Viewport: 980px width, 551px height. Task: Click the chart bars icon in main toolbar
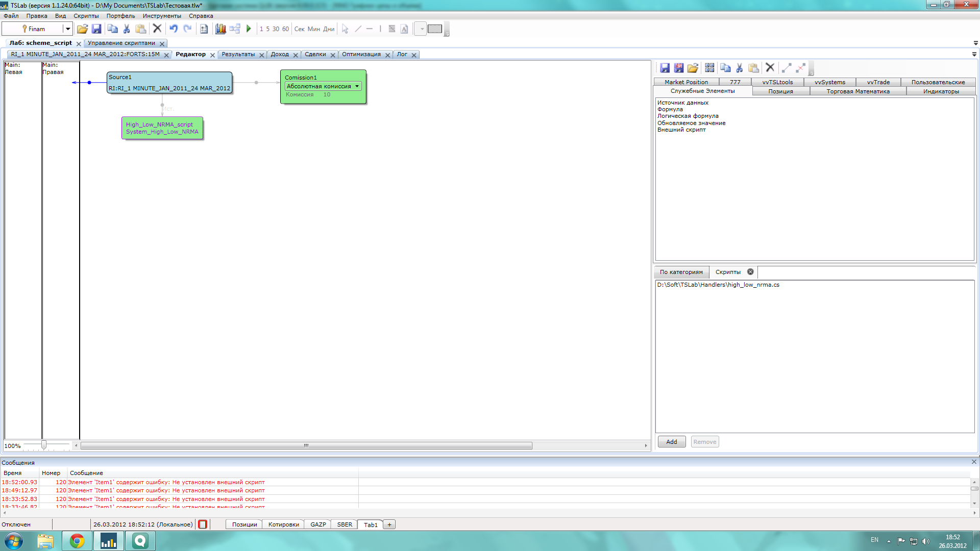pos(220,29)
